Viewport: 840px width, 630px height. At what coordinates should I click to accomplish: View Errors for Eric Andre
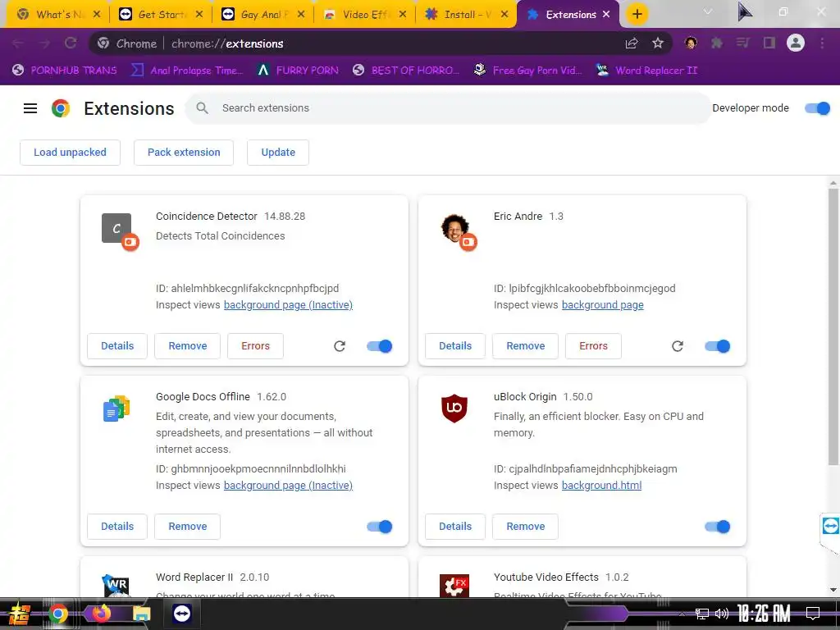(594, 346)
